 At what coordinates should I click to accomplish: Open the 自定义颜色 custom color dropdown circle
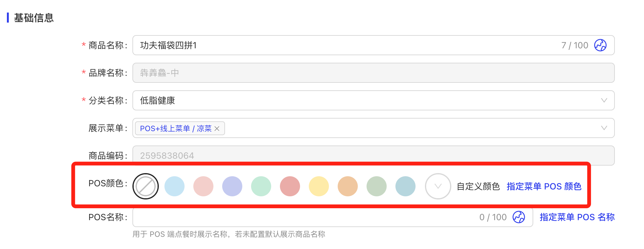[x=438, y=186]
